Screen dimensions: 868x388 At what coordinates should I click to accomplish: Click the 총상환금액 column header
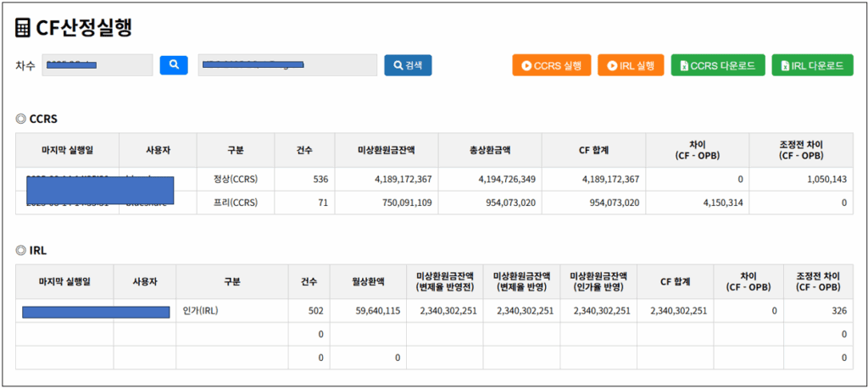click(x=490, y=150)
